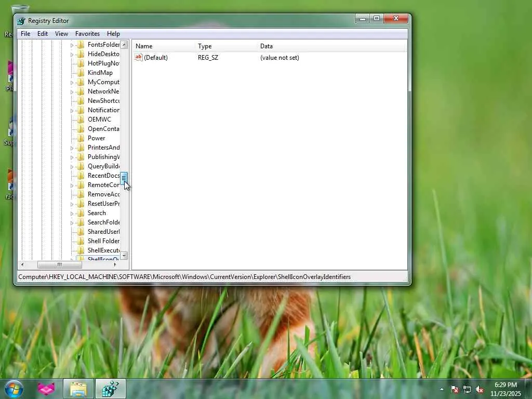
Task: Select the Publishing folder icon
Action: 81,157
